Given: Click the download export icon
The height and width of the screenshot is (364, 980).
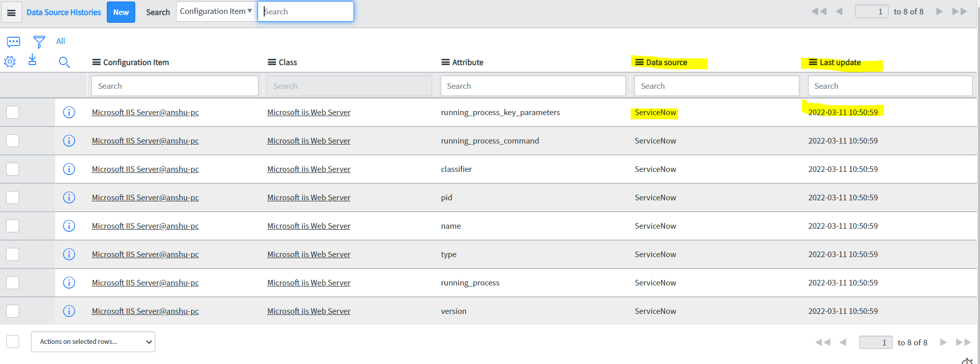Looking at the screenshot, I should pos(32,59).
